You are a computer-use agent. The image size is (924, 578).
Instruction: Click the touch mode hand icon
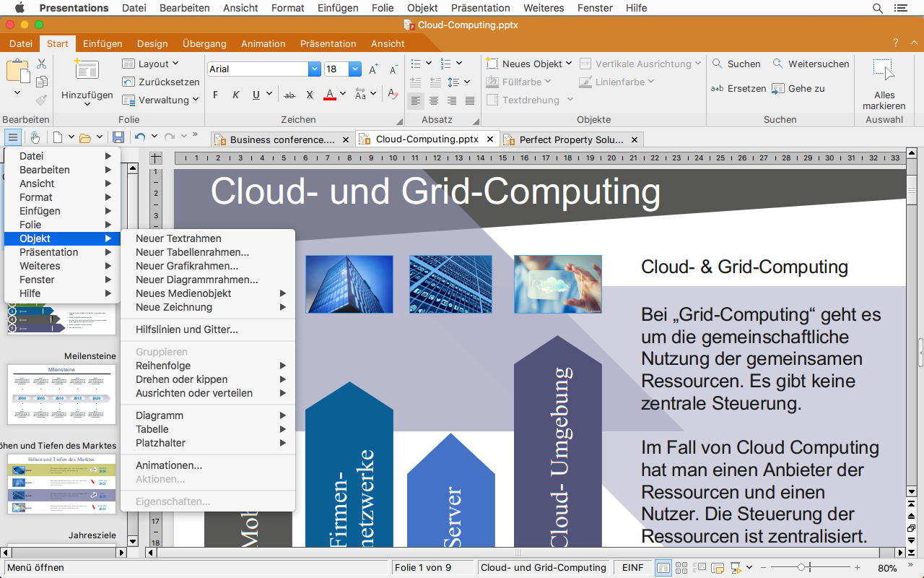pos(35,137)
